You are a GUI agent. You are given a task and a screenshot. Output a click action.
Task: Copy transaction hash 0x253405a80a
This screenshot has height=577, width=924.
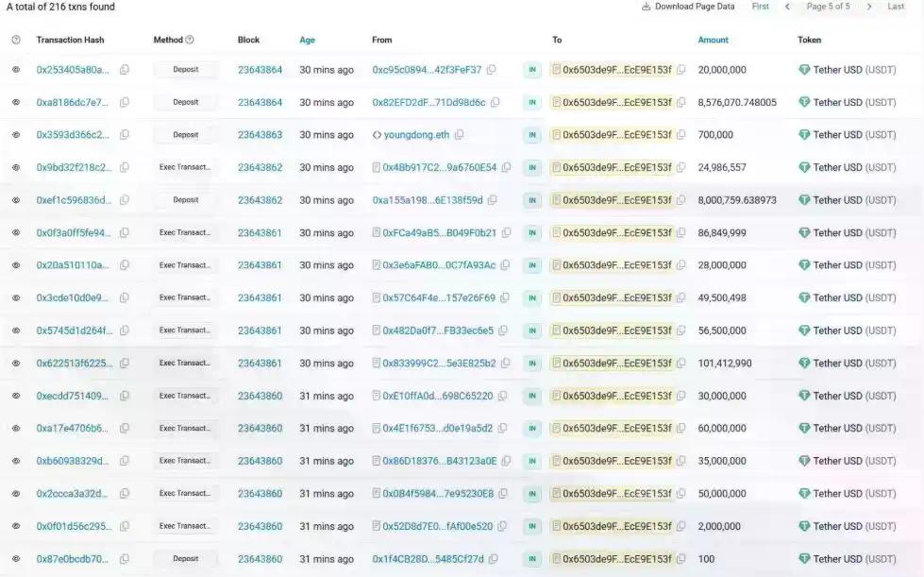click(125, 70)
